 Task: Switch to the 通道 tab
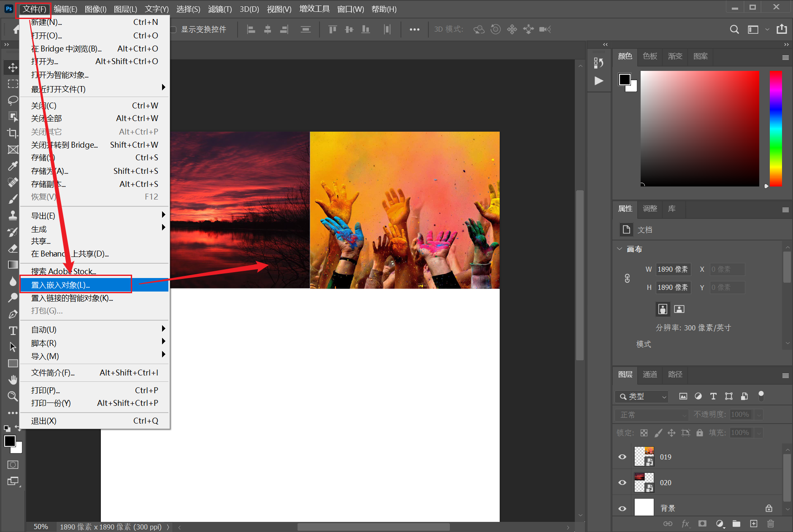[x=650, y=374]
